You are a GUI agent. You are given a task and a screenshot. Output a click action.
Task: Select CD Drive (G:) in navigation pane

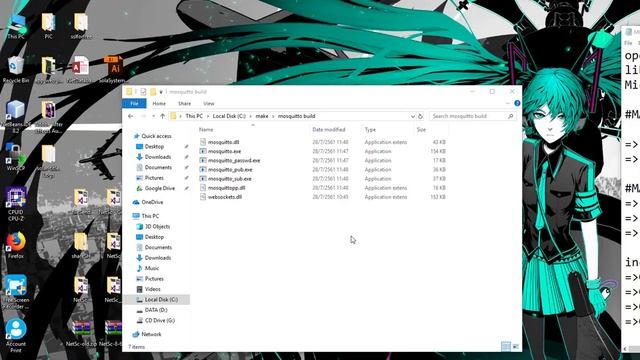(x=160, y=320)
